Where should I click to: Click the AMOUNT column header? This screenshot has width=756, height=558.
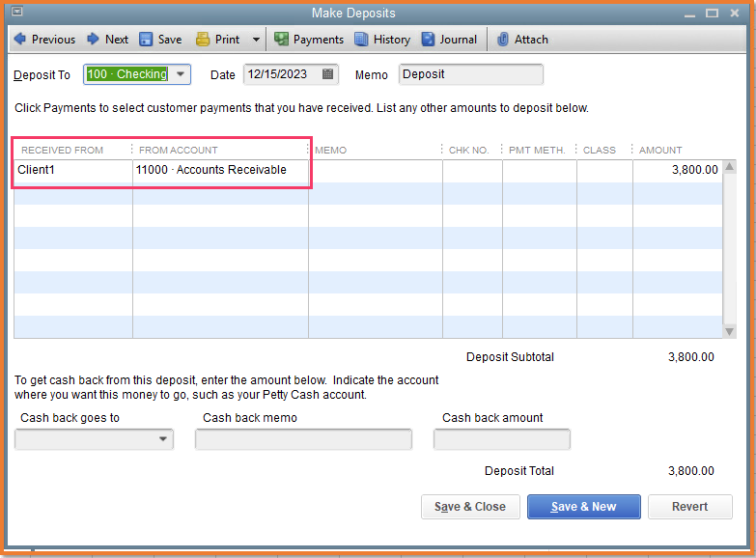coord(660,150)
